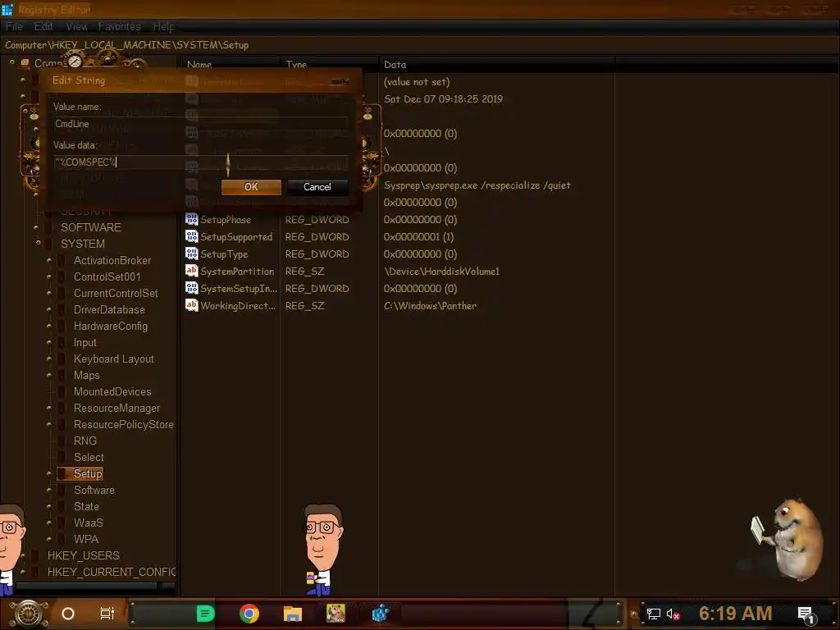Open the File menu

click(x=15, y=27)
